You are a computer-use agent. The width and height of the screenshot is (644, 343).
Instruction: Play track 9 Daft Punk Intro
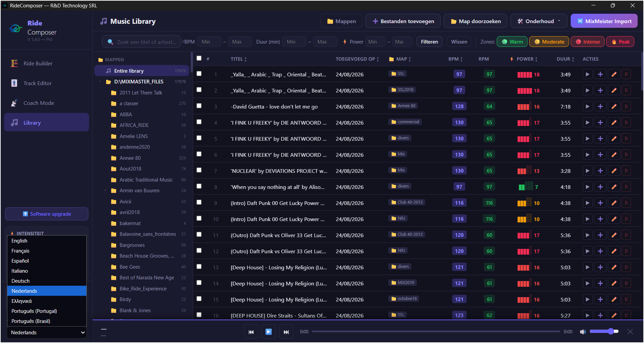coord(587,203)
